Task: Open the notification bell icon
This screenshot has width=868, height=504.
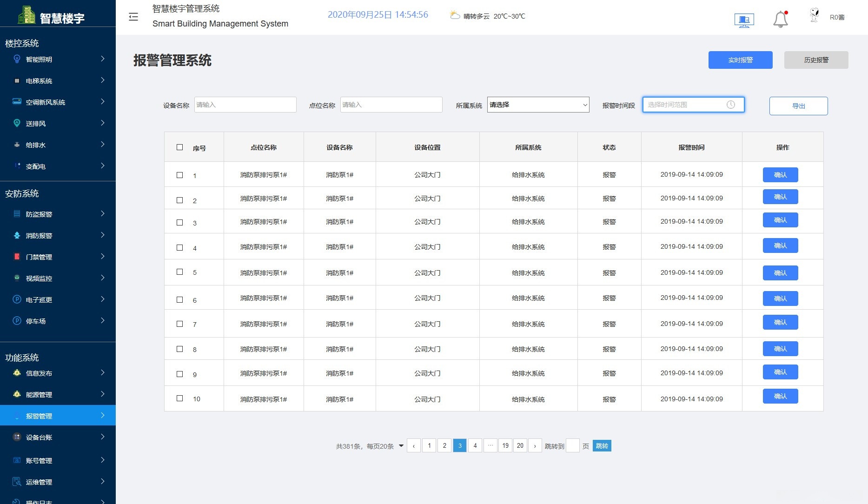Action: point(781,20)
